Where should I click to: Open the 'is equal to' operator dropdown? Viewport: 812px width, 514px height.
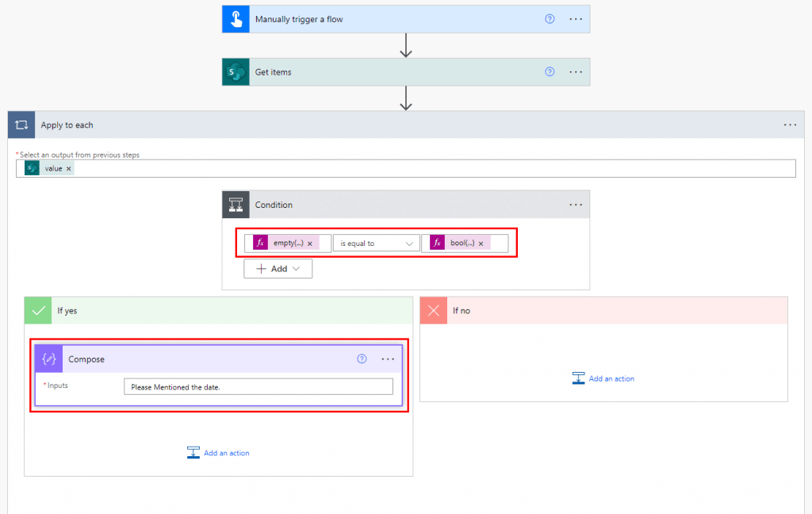point(376,243)
